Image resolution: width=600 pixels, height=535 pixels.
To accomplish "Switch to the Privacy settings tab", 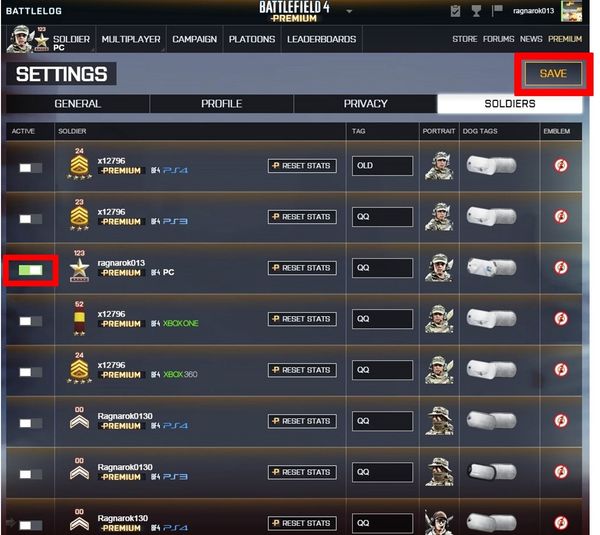I will coord(365,104).
